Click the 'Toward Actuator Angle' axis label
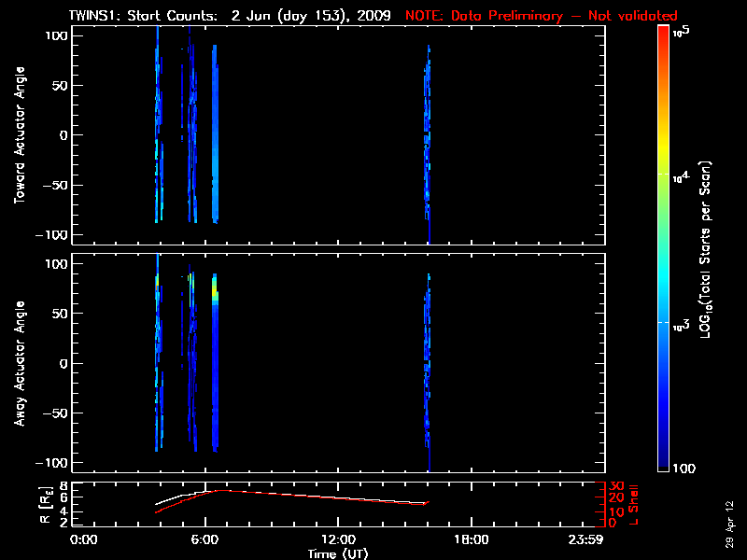 click(19, 135)
